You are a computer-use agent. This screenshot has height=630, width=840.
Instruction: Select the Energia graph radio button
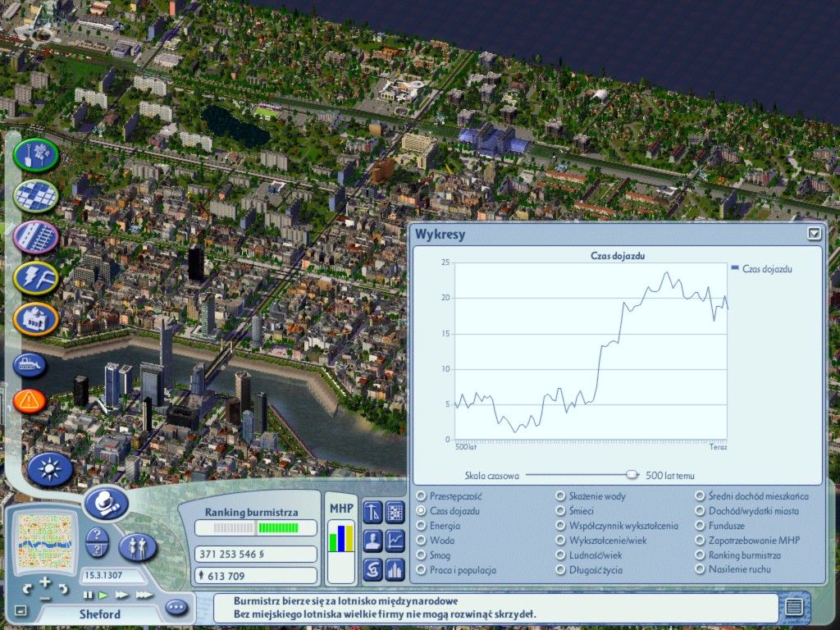(x=421, y=526)
